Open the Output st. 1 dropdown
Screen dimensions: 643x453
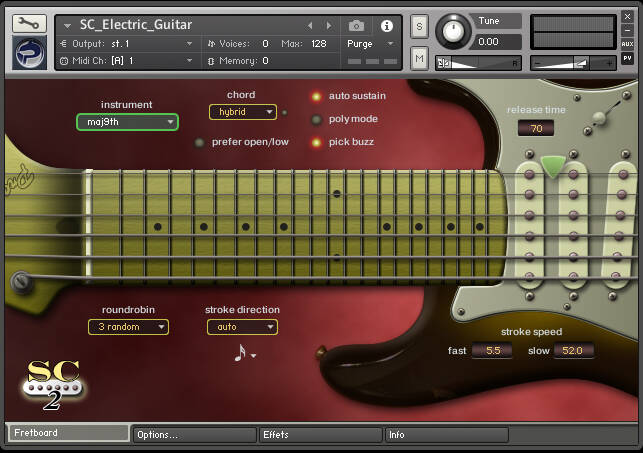pos(152,43)
